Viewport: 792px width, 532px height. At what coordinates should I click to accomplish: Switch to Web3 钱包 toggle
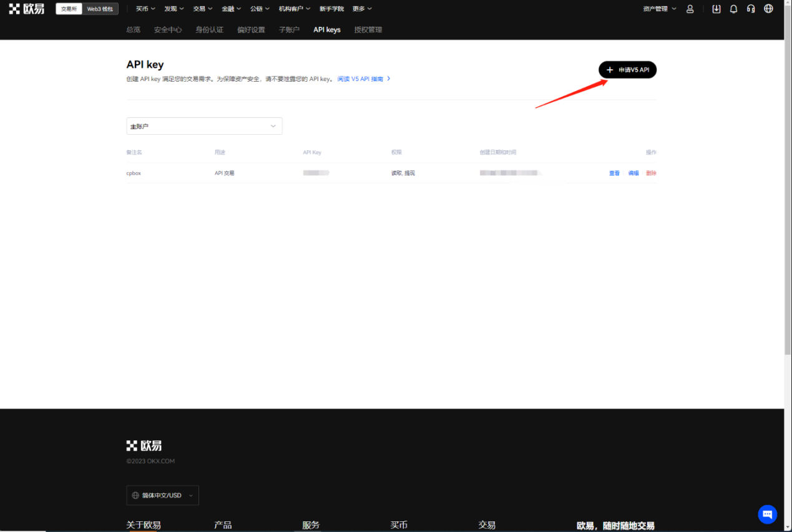pyautogui.click(x=100, y=9)
